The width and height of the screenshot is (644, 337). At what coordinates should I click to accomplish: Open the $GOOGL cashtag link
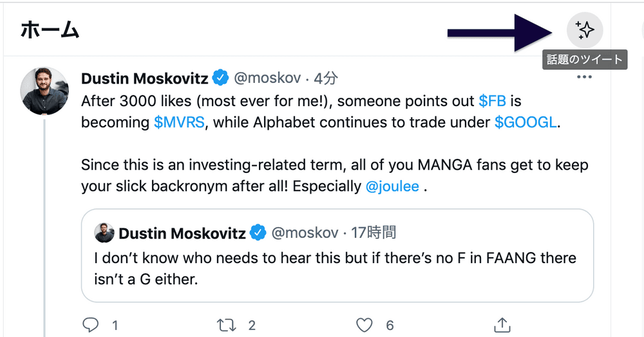tap(525, 122)
